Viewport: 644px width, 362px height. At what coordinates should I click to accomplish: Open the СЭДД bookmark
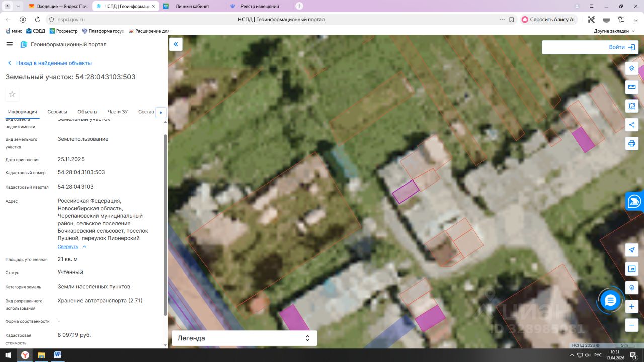click(x=35, y=31)
